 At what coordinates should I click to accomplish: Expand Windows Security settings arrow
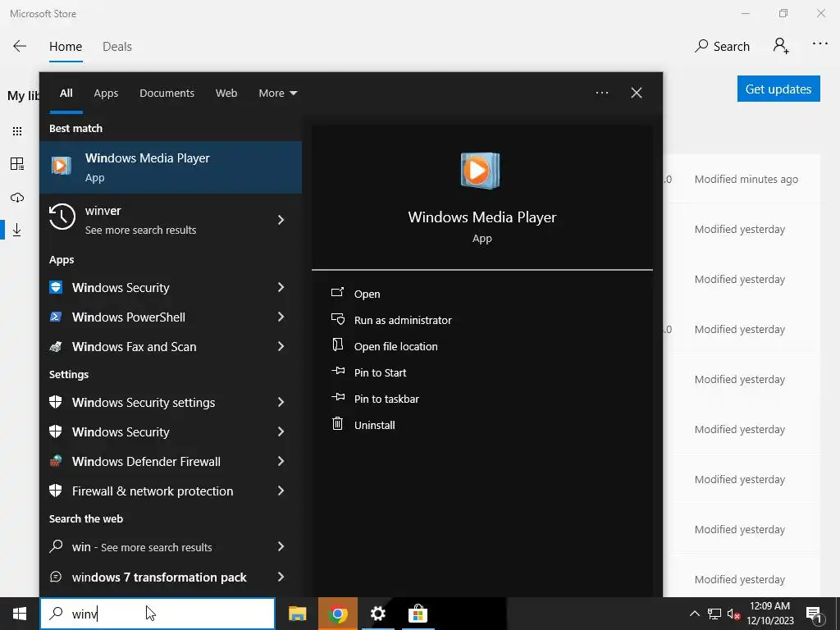click(x=281, y=402)
